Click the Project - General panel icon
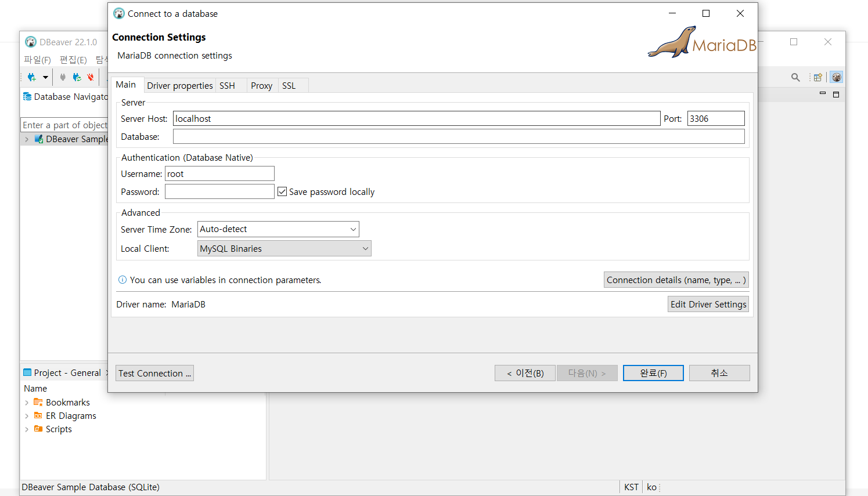This screenshot has width=868, height=496. (x=27, y=372)
